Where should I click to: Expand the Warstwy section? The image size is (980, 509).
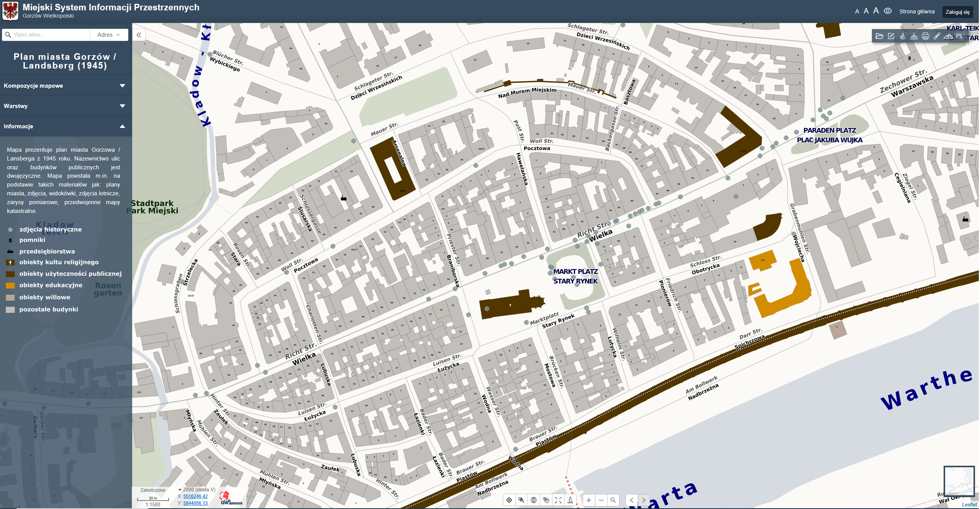[x=66, y=106]
